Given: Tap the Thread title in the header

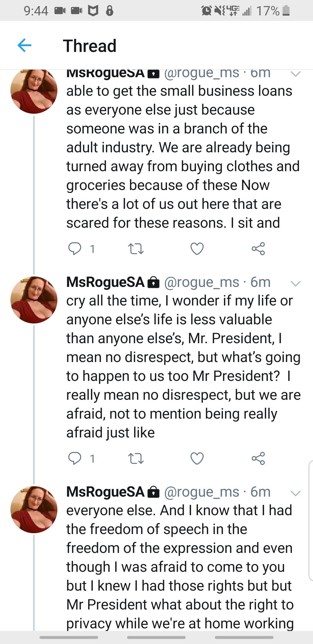Looking at the screenshot, I should coord(90,46).
